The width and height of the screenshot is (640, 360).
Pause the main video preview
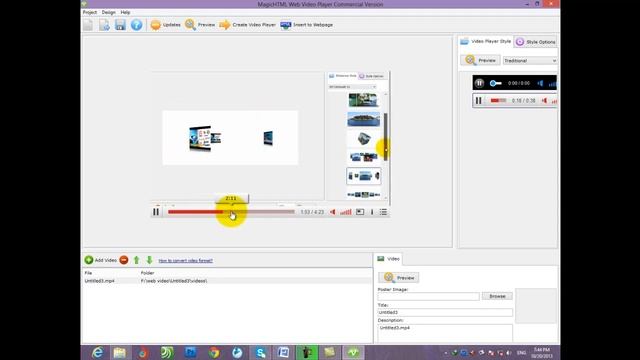pos(156,212)
